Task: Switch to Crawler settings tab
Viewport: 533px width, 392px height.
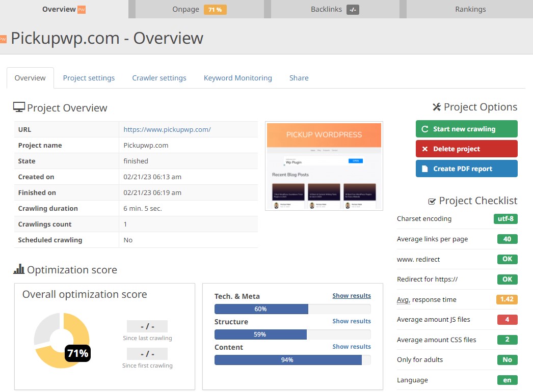Action: (x=159, y=78)
